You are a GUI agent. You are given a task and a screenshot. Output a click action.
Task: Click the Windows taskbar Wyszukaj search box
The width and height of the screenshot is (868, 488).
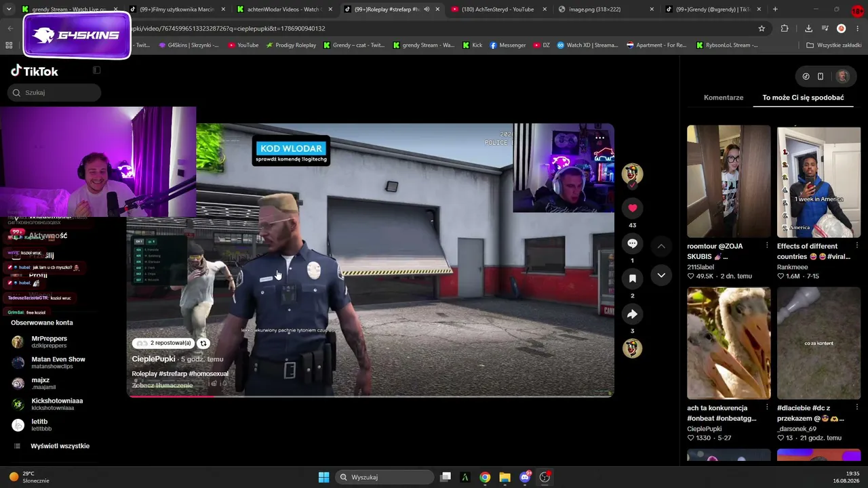tap(385, 477)
